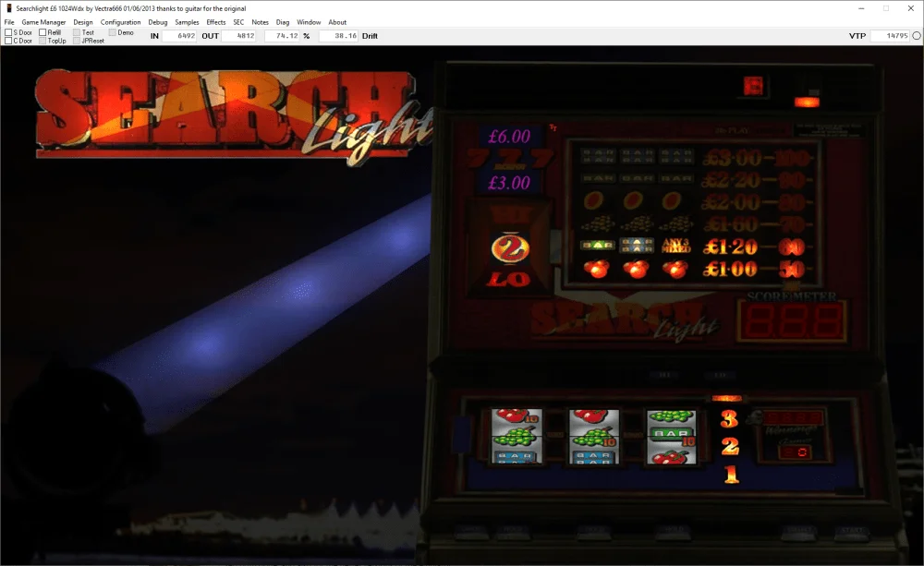Toggle the JPReset checkbox
Screen dimensions: 924x566
[x=77, y=41]
